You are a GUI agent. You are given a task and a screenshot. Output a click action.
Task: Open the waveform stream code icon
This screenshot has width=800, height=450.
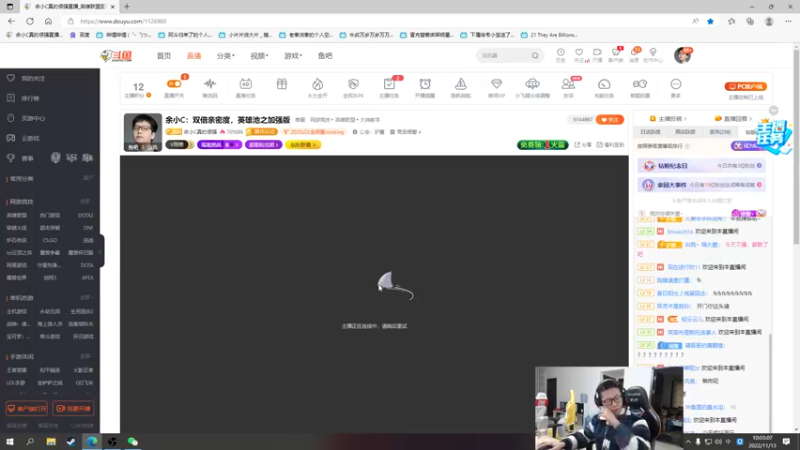(210, 84)
